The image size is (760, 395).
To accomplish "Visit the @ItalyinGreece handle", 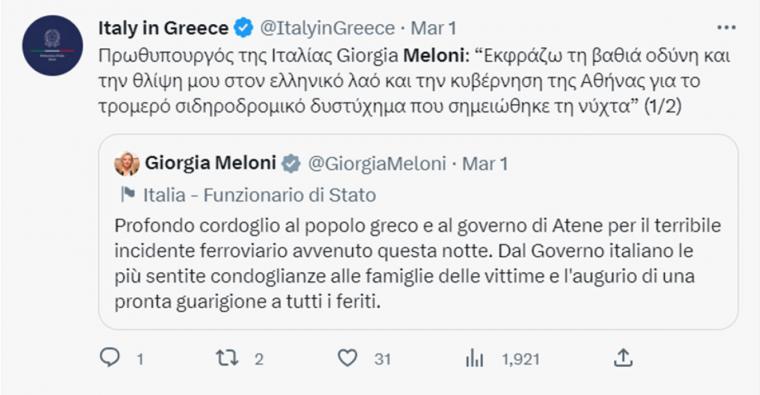I will (x=327, y=28).
